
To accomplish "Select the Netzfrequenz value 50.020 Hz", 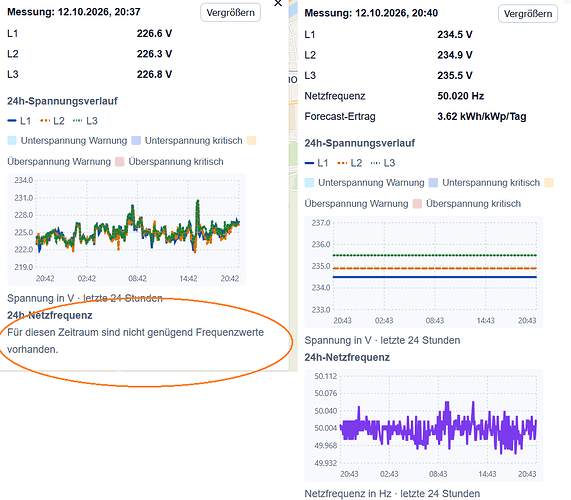I will [x=461, y=96].
